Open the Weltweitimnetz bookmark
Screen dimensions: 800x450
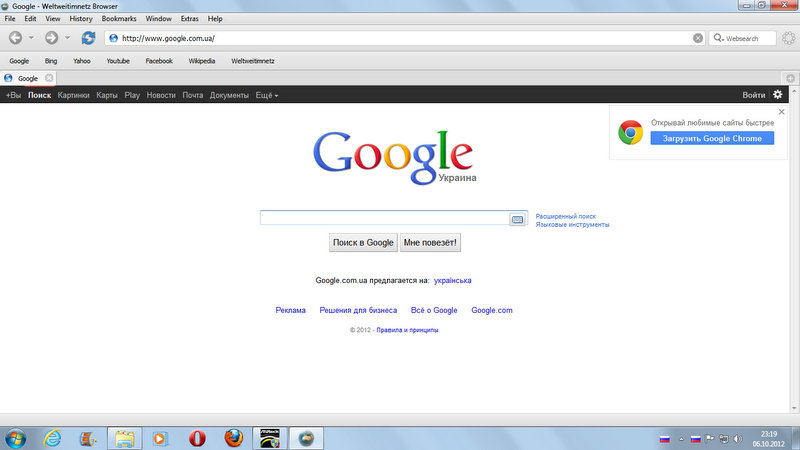[253, 61]
